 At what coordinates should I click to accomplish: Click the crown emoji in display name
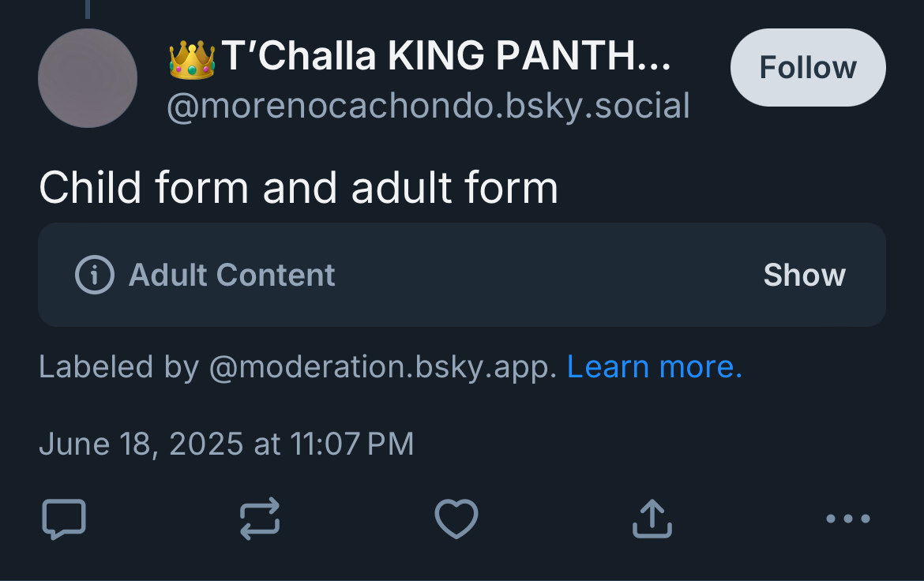(192, 59)
